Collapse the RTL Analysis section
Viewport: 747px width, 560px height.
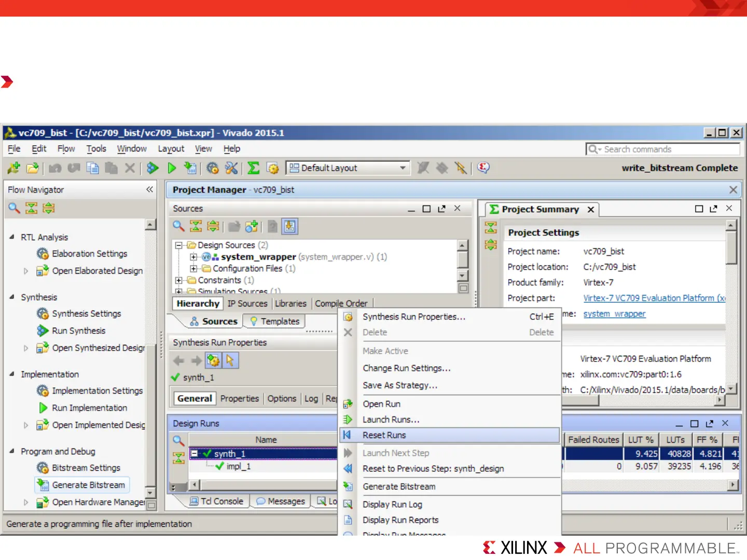[x=11, y=236]
